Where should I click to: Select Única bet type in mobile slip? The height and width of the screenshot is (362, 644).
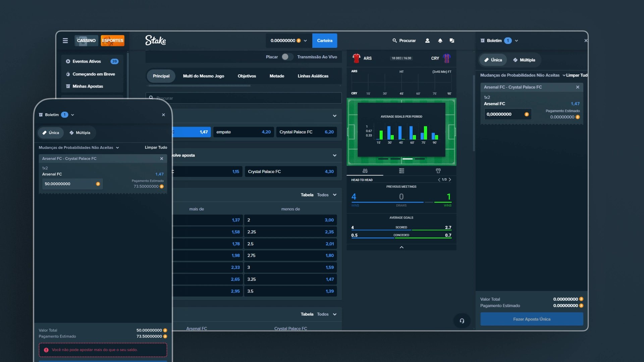[51, 133]
